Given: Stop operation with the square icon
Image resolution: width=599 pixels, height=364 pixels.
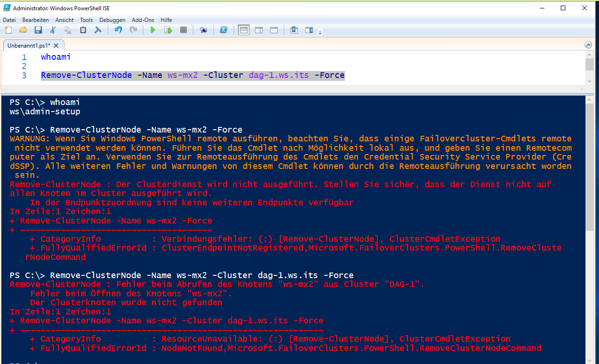Looking at the screenshot, I should pos(183,30).
